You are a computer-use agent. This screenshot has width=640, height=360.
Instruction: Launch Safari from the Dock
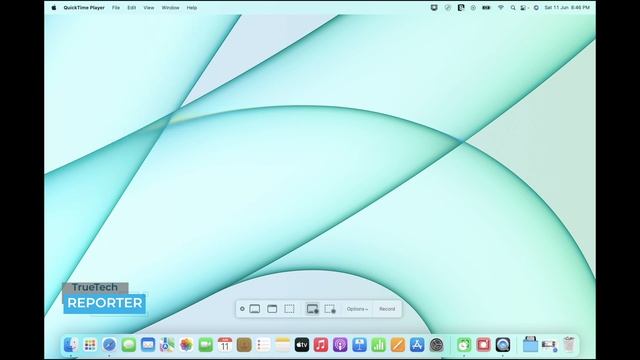point(109,345)
